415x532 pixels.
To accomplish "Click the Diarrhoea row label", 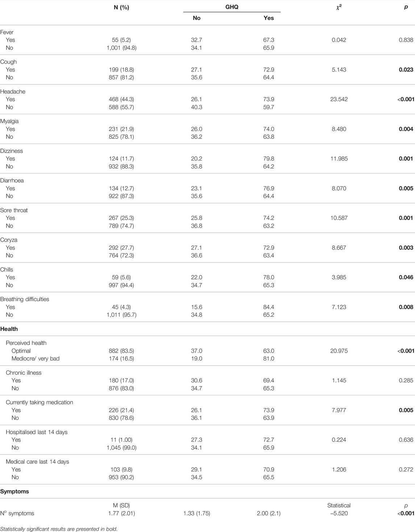I will point(12,180).
